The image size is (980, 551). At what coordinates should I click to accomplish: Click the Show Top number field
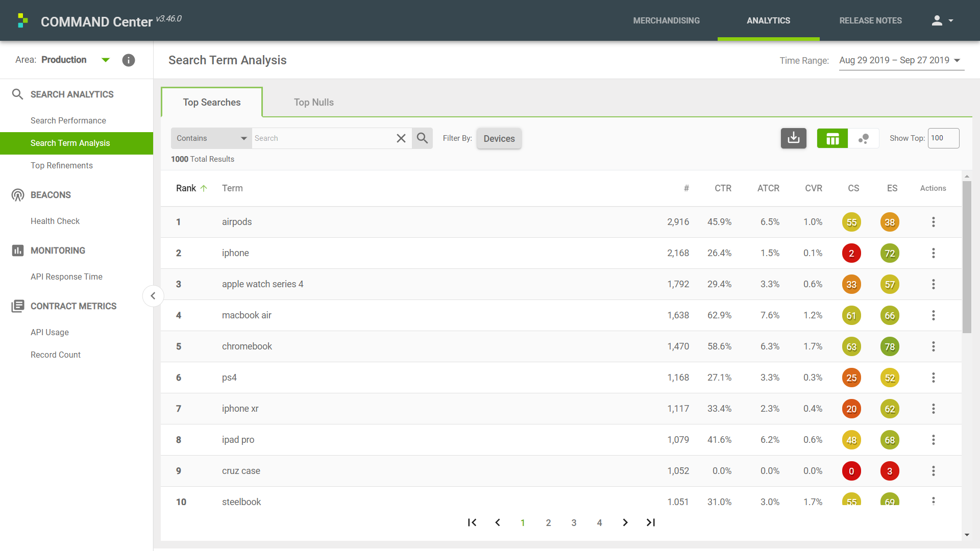coord(943,138)
